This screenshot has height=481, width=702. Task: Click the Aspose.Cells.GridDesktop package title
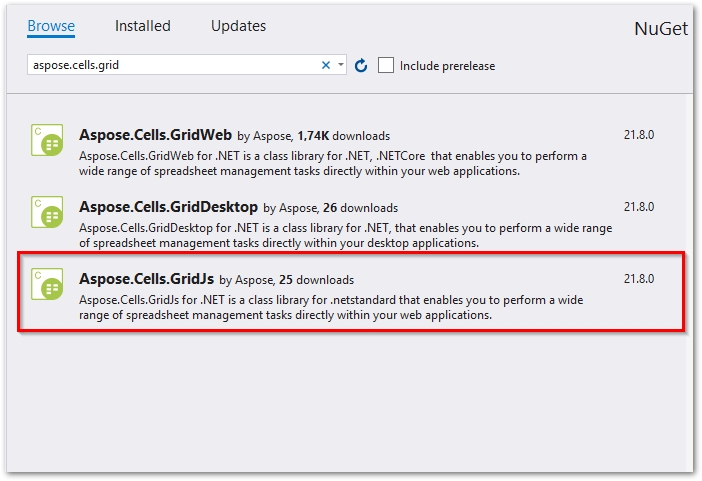click(x=168, y=207)
